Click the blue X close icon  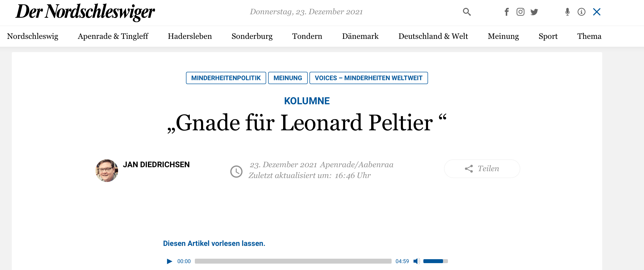[597, 12]
